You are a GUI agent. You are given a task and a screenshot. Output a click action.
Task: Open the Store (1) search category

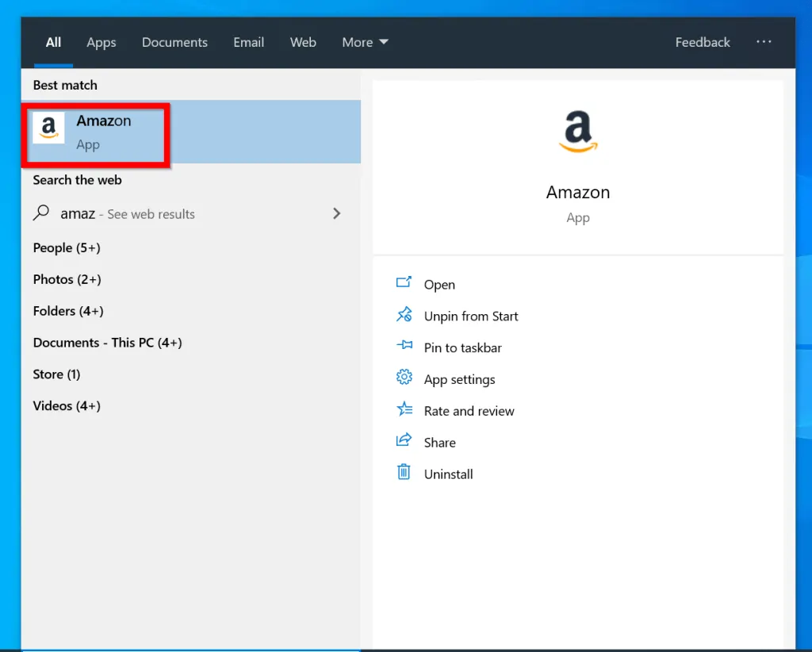[x=56, y=374]
